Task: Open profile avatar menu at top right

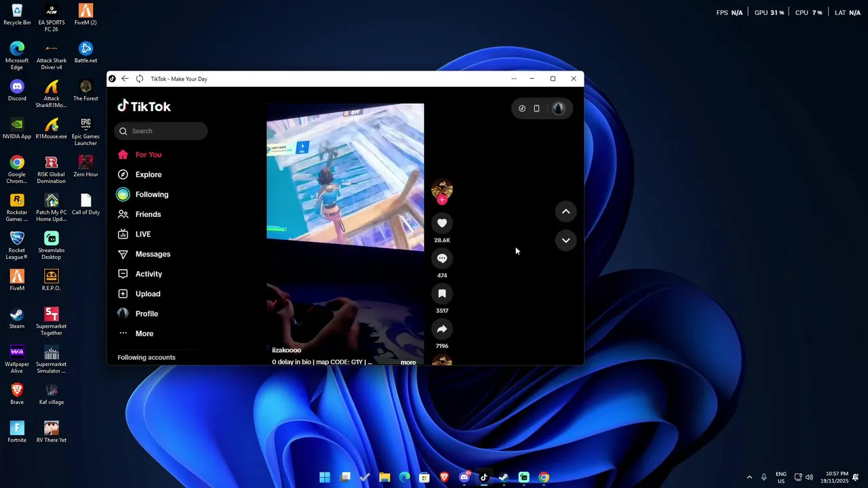Action: coord(559,108)
